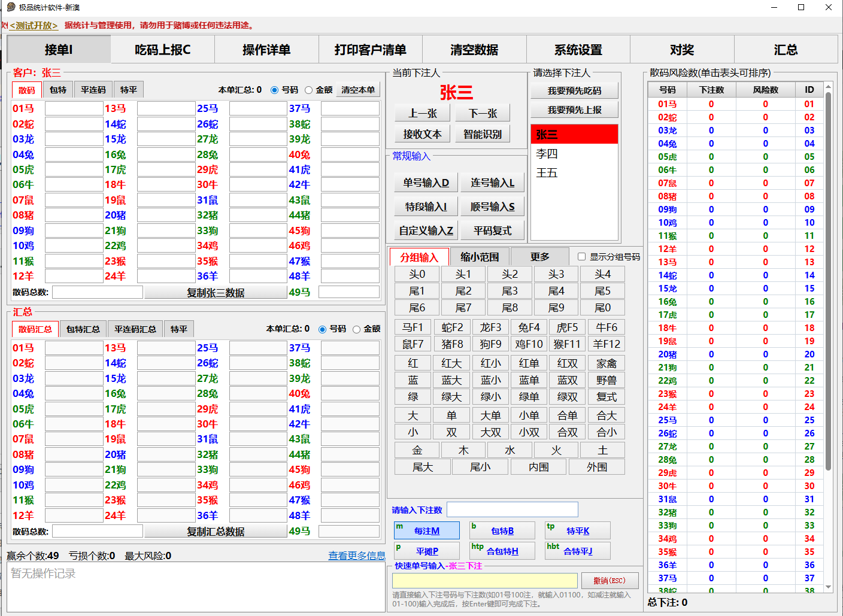Click the 平码复式 button

493,230
